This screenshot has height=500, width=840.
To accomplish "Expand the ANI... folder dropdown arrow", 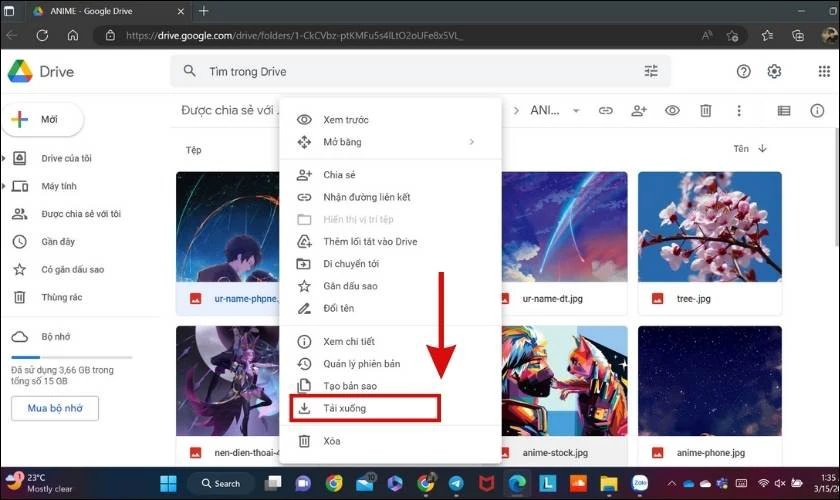I will pos(576,111).
